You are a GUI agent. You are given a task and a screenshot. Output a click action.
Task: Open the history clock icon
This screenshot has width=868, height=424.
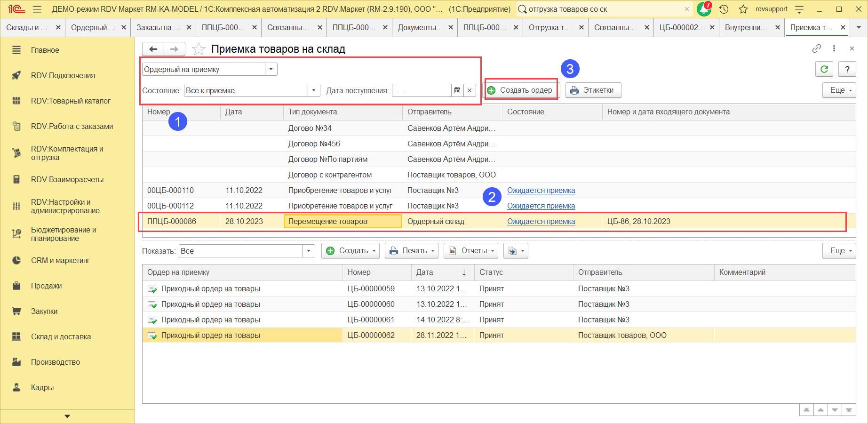tap(724, 9)
